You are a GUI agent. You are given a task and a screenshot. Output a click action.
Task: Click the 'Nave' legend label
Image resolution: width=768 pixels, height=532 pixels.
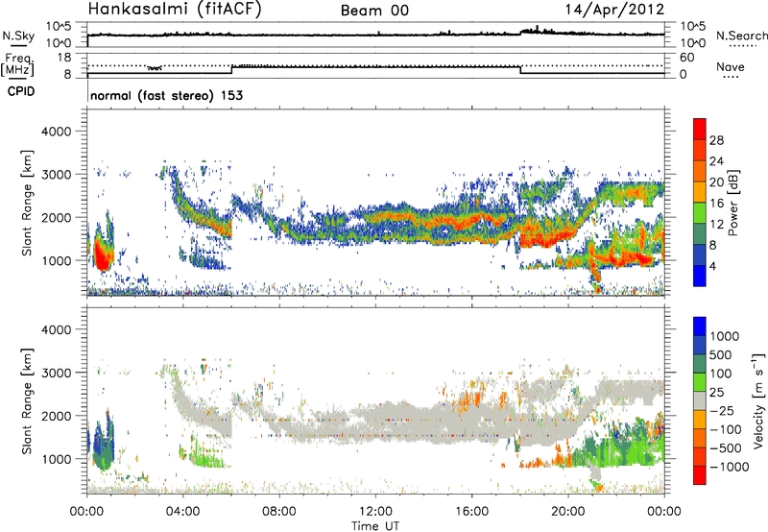tap(731, 67)
